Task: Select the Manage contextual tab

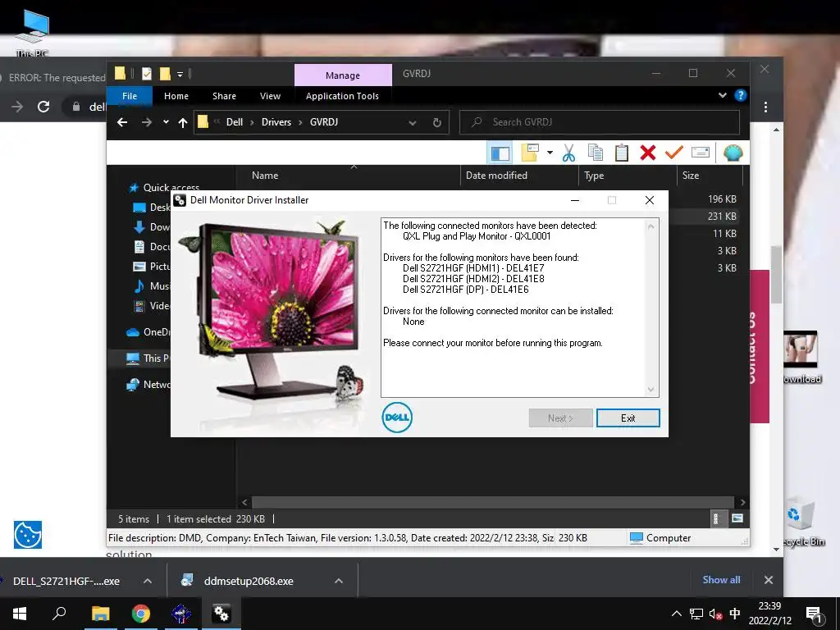Action: 343,75
